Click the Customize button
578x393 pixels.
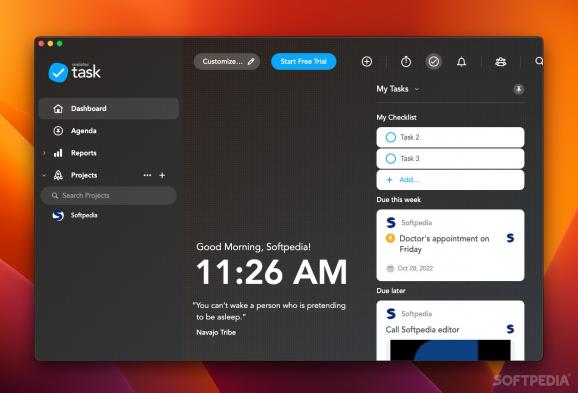pos(227,62)
